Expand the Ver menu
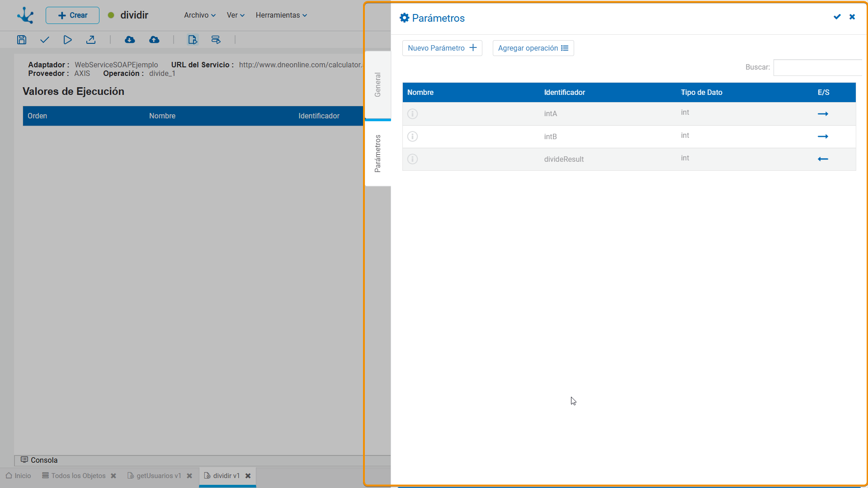The image size is (868, 488). pyautogui.click(x=236, y=15)
